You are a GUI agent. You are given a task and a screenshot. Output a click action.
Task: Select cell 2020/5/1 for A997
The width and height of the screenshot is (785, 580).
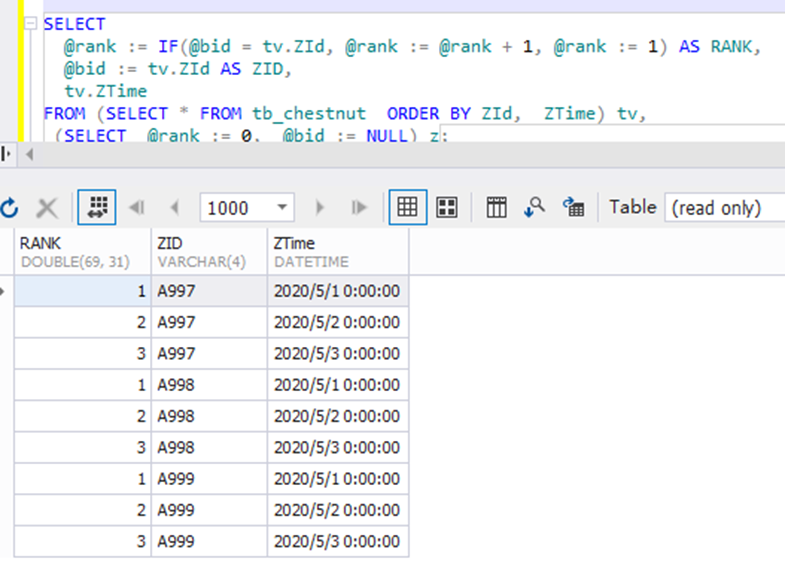click(338, 291)
